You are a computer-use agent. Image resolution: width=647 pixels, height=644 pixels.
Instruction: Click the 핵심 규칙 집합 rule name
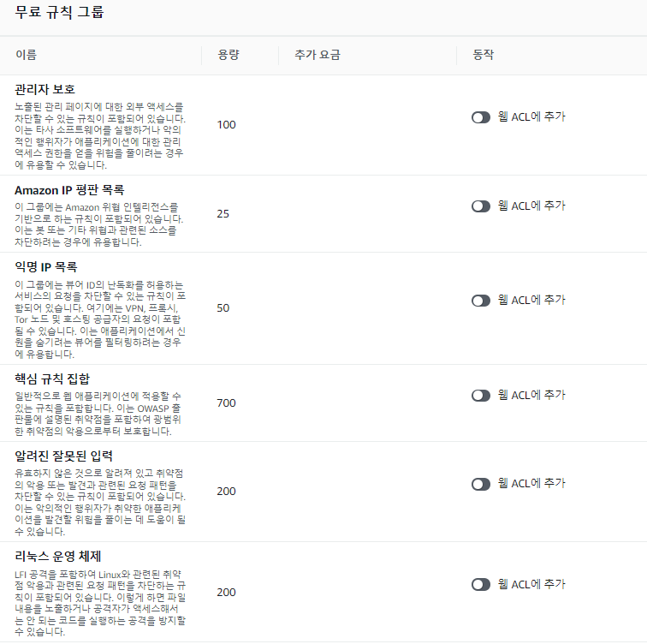coord(52,378)
